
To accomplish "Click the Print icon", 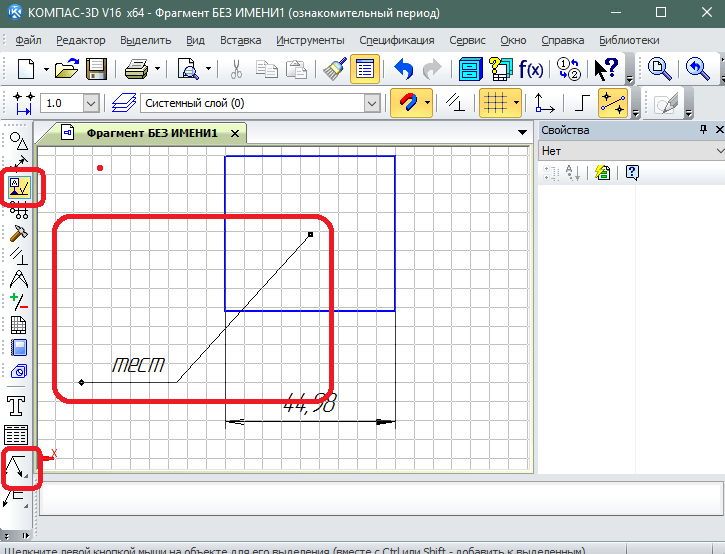I will click(136, 69).
